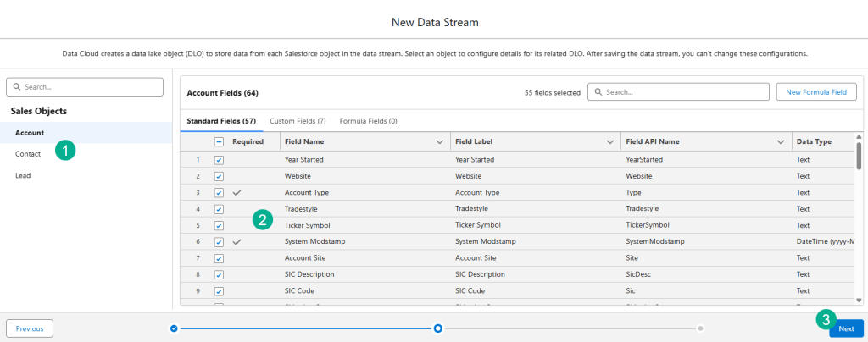Screen dimensions: 868x342
Task: Switch to the Formula Fields (0) tab
Action: [x=369, y=121]
